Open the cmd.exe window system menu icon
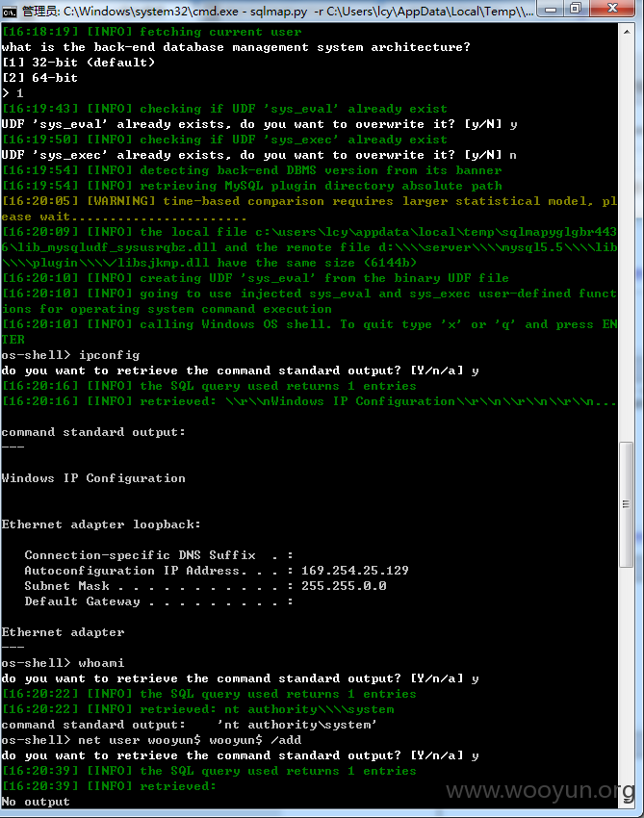644x818 pixels. click(x=10, y=11)
